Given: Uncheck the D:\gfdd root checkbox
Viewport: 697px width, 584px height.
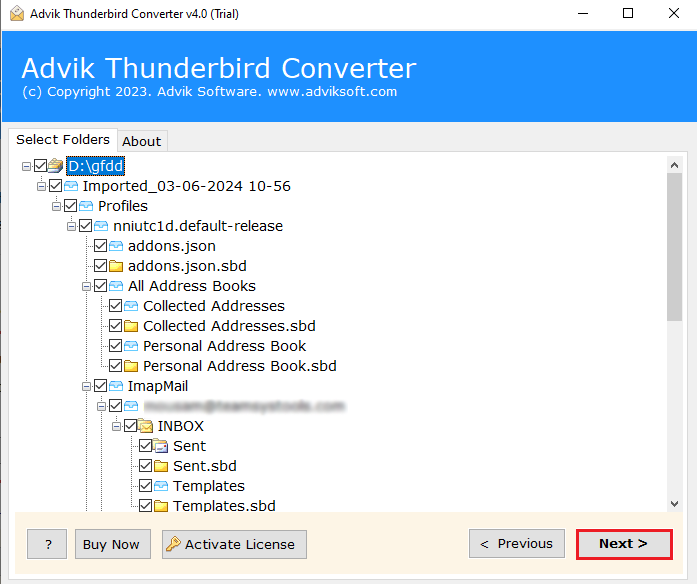Looking at the screenshot, I should tap(40, 166).
